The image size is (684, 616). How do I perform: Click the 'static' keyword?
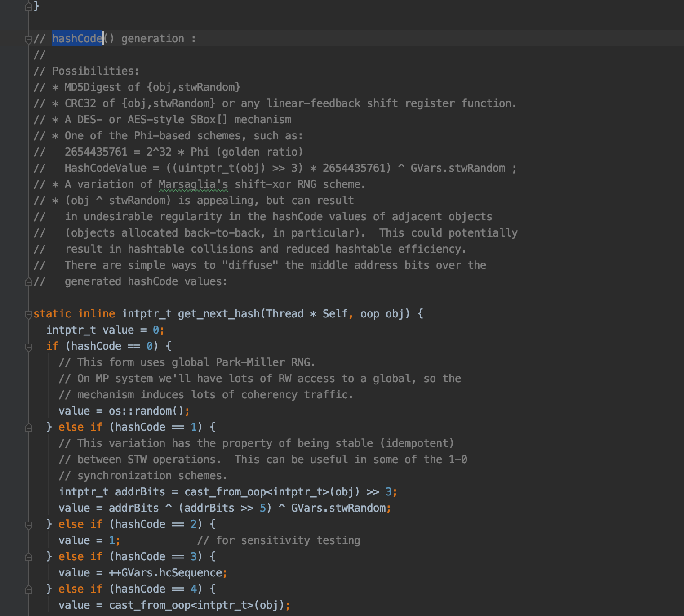pos(52,314)
